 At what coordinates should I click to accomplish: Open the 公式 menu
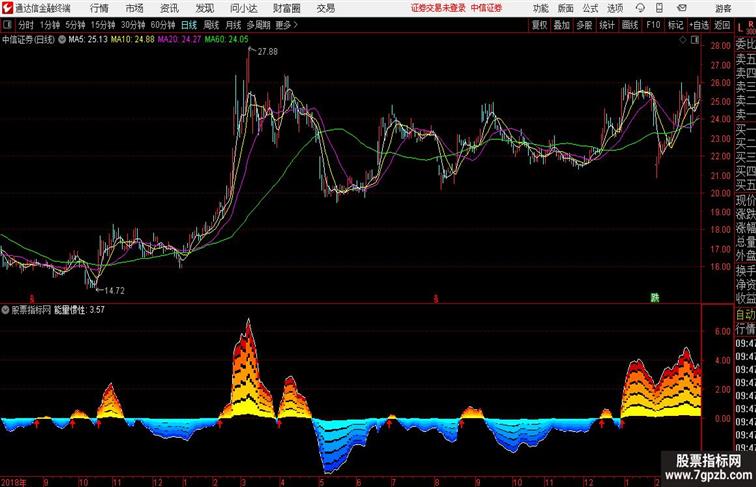tap(590, 8)
